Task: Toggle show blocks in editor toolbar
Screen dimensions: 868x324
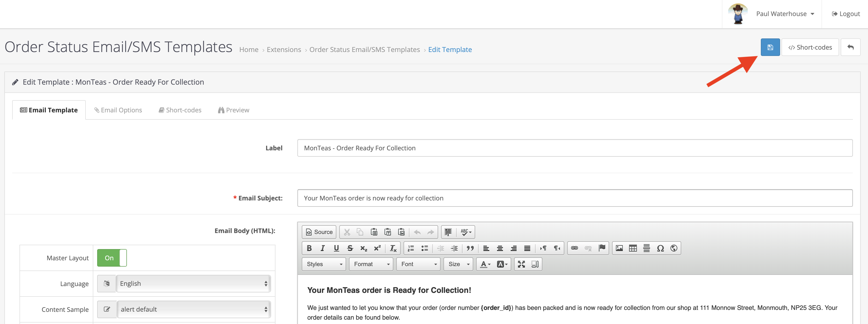Action: point(535,264)
